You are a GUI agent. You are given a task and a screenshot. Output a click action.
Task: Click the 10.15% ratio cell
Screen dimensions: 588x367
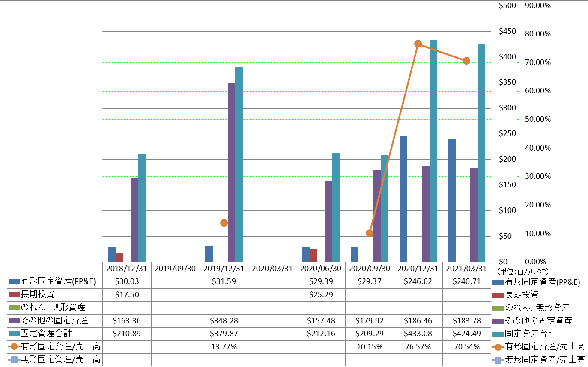point(370,346)
